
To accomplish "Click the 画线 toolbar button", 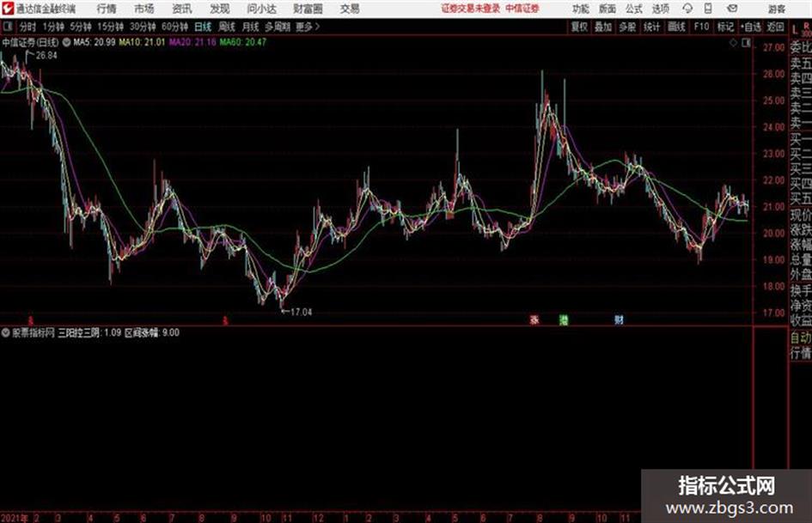I will pos(676,27).
